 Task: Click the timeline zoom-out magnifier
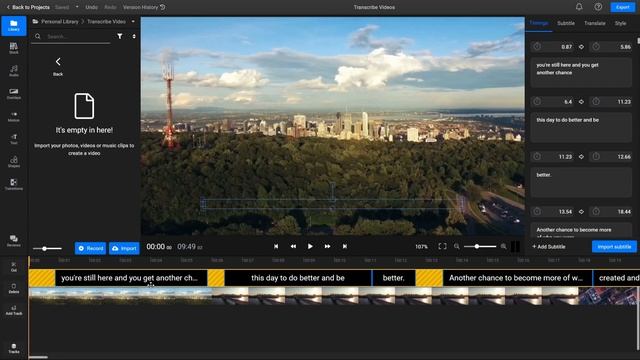pyautogui.click(x=457, y=246)
